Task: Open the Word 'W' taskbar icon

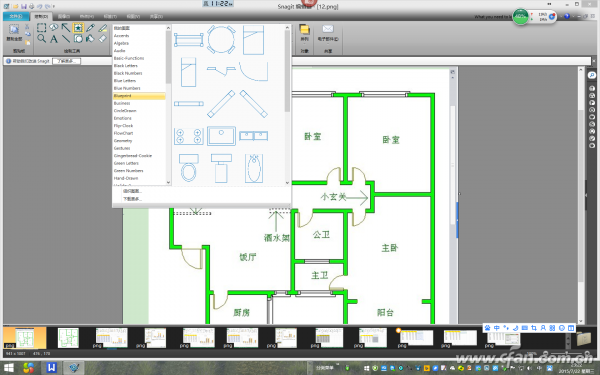Action: click(52, 368)
